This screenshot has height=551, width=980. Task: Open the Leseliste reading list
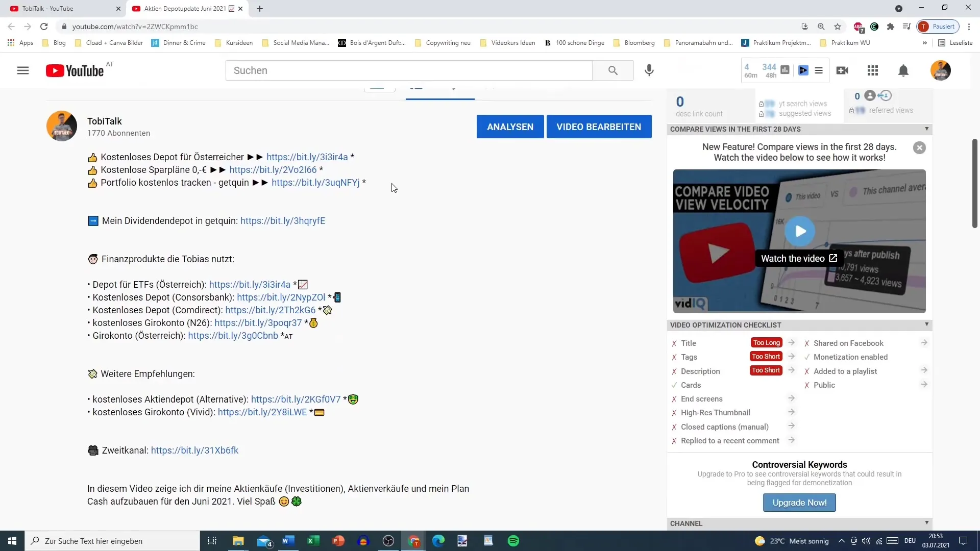coord(955,43)
